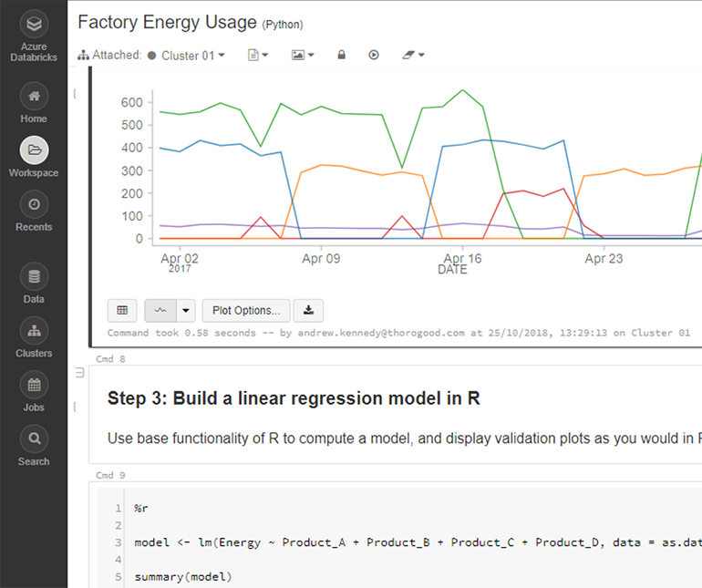Click the lock permissions icon

click(x=341, y=55)
